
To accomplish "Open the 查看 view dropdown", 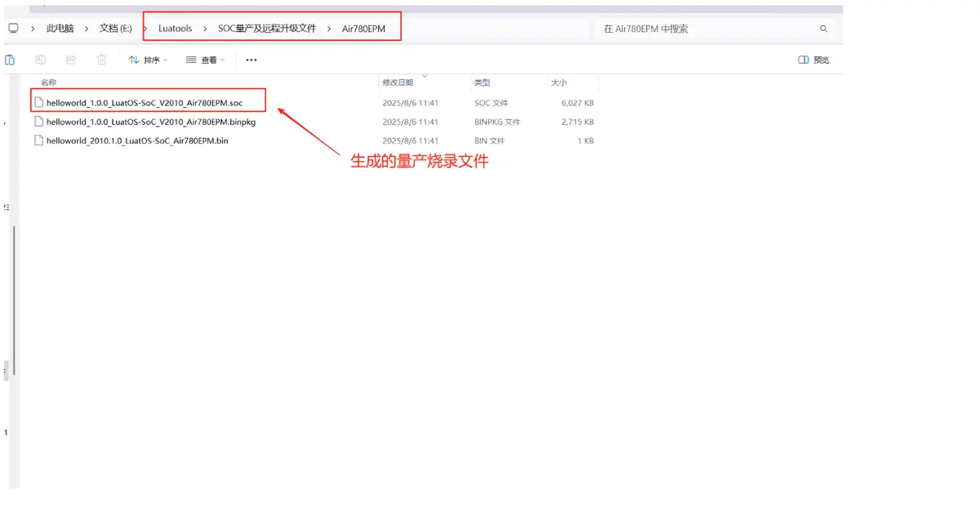I will (x=205, y=60).
